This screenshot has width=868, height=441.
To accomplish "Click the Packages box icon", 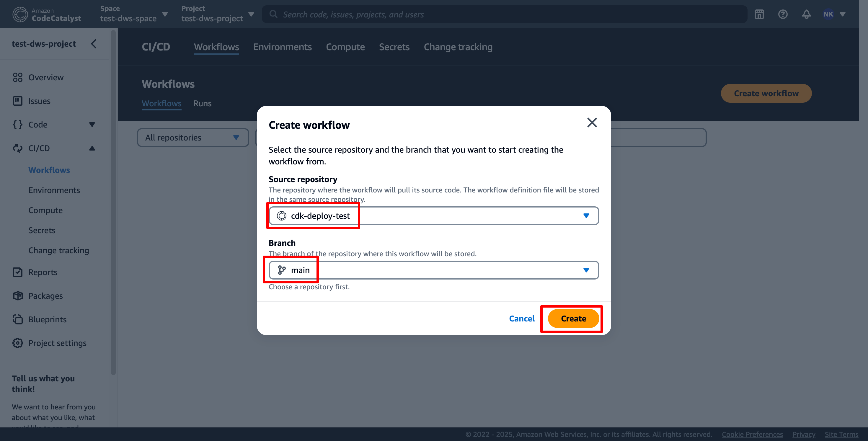I will (x=17, y=296).
